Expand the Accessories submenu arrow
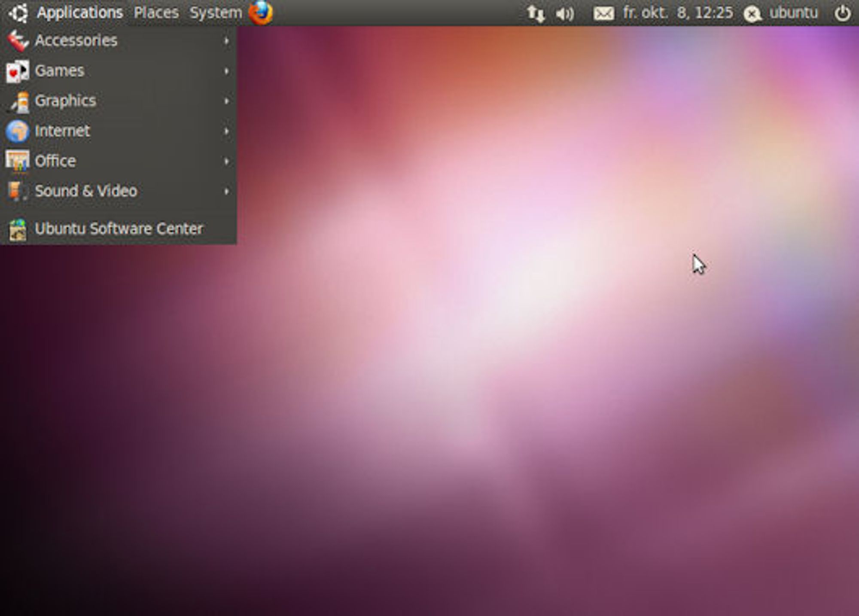Screen dimensions: 859x616 [x=226, y=41]
